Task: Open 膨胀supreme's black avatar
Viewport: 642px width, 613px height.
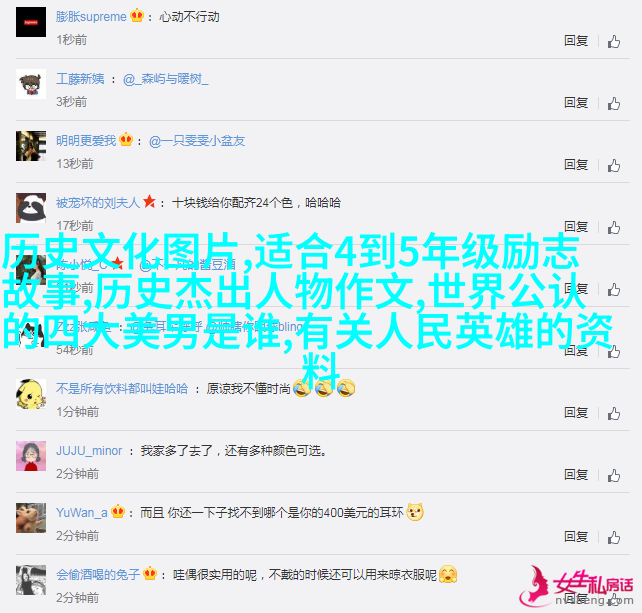Action: (x=31, y=22)
